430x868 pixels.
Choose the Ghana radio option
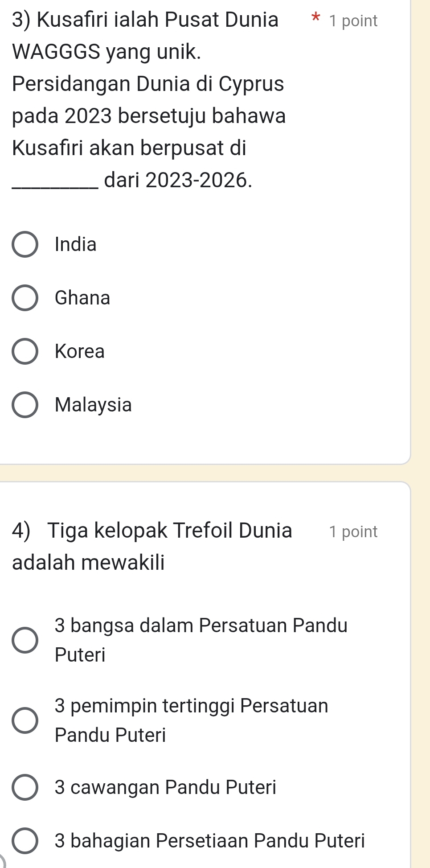point(25,298)
